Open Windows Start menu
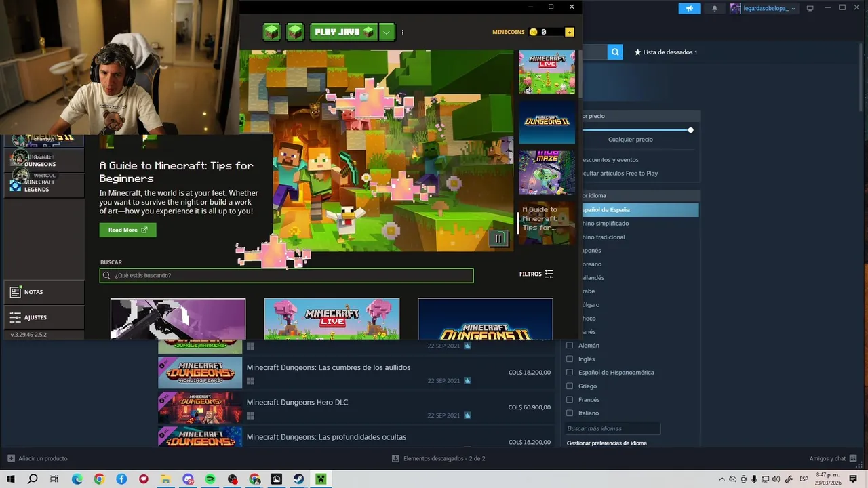 [x=11, y=479]
